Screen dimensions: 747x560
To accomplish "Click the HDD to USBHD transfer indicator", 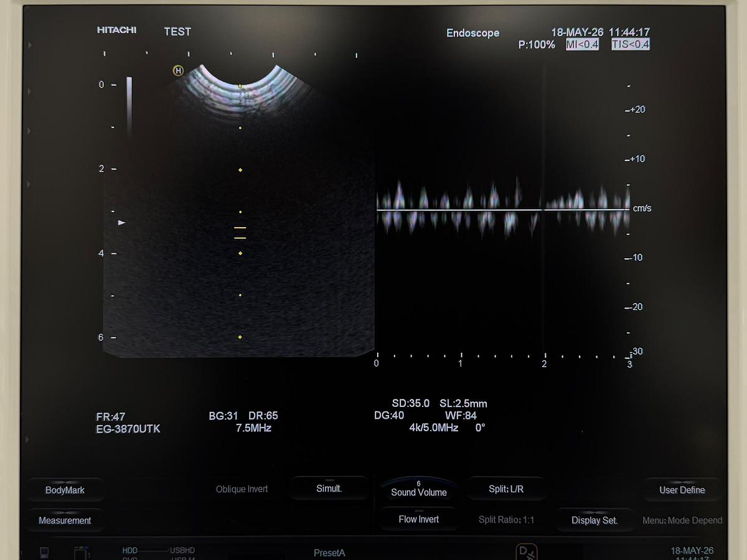I will click(x=159, y=551).
